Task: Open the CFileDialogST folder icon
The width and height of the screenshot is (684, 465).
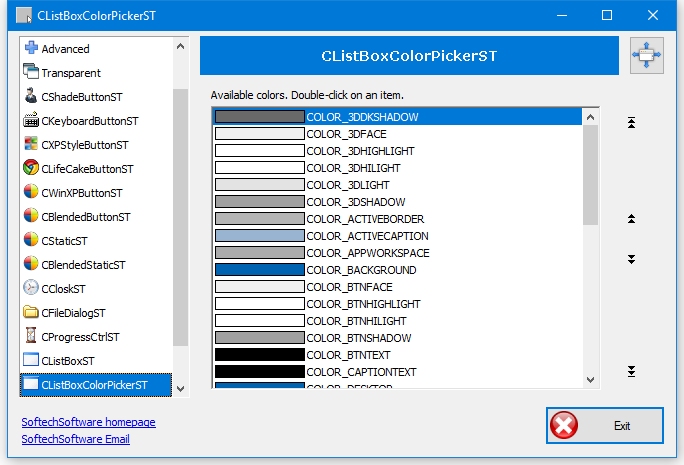Action: pos(31,312)
